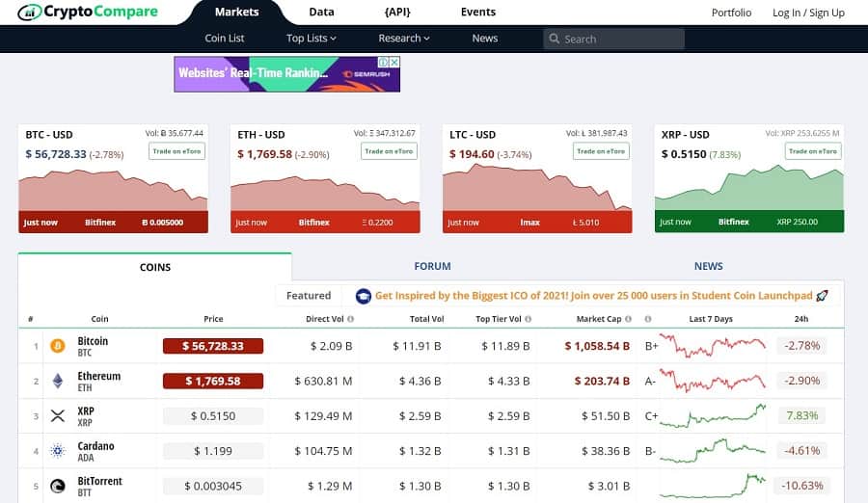Click the Ethereum coin icon
Screen dimensions: 868x503
click(58, 381)
